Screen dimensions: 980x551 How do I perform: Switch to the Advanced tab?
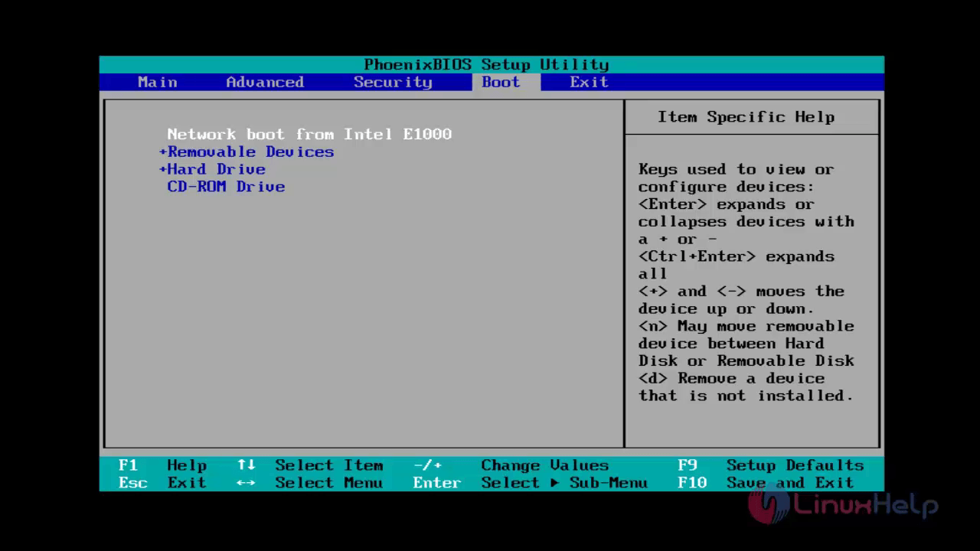[x=265, y=82]
